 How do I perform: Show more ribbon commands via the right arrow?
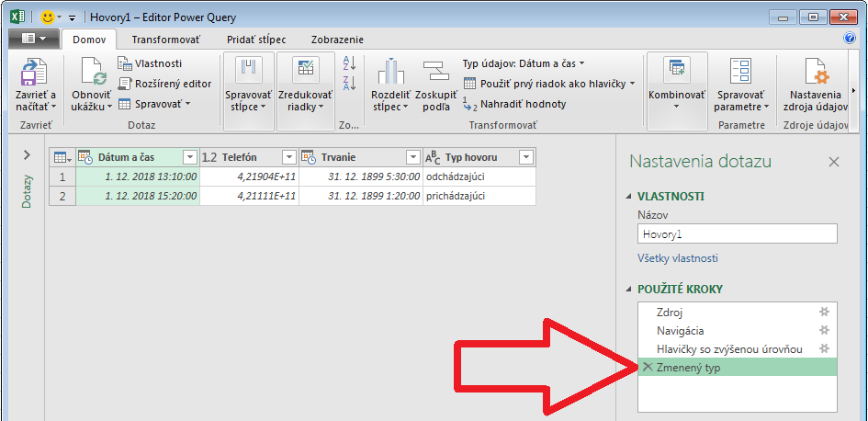pos(853,90)
